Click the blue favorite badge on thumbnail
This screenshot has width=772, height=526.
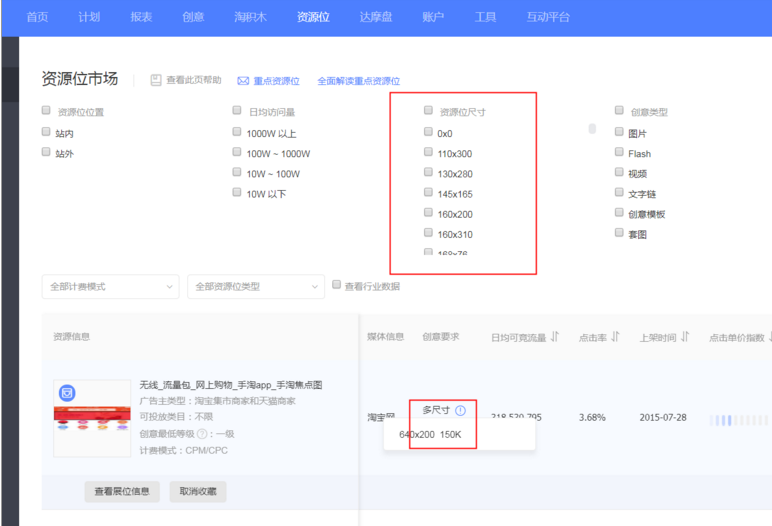coord(67,394)
